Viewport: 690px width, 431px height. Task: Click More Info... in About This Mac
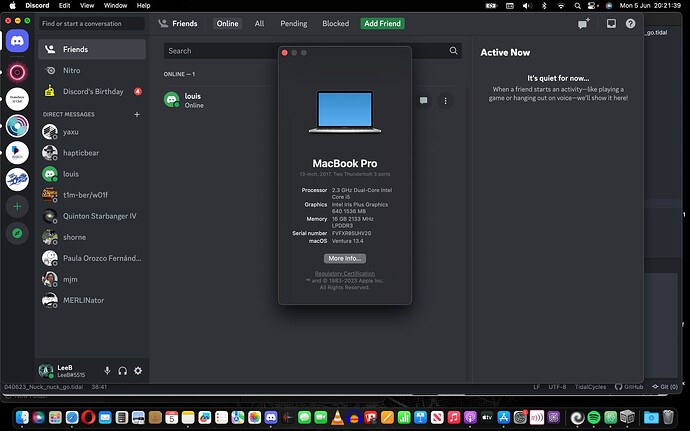coord(345,258)
